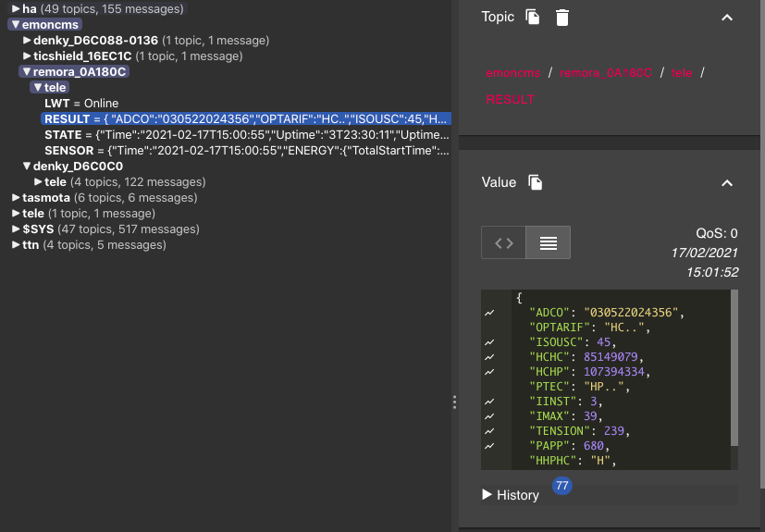Collapse the emoncms tree node
Screen dimensions: 765x532
pyautogui.click(x=16, y=24)
